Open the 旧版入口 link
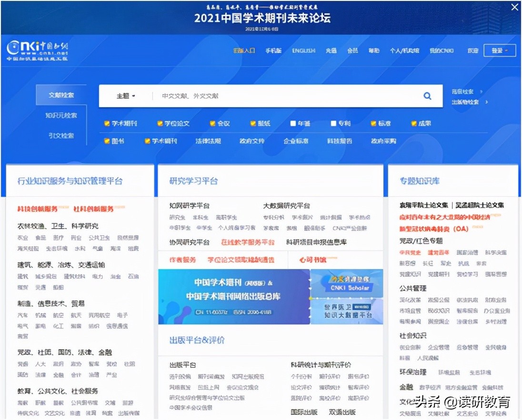Image resolution: width=522 pixels, height=420 pixels. tap(244, 50)
